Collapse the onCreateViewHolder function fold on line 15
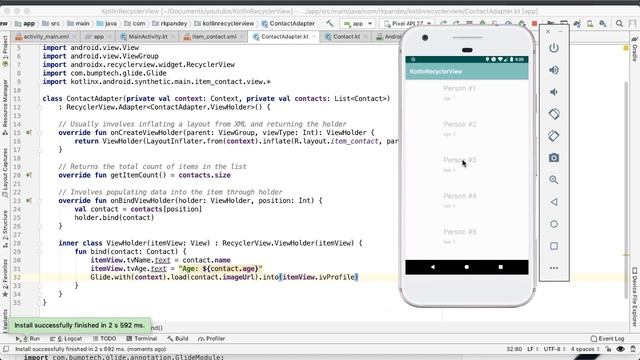This screenshot has width=640, height=360. 40,133
